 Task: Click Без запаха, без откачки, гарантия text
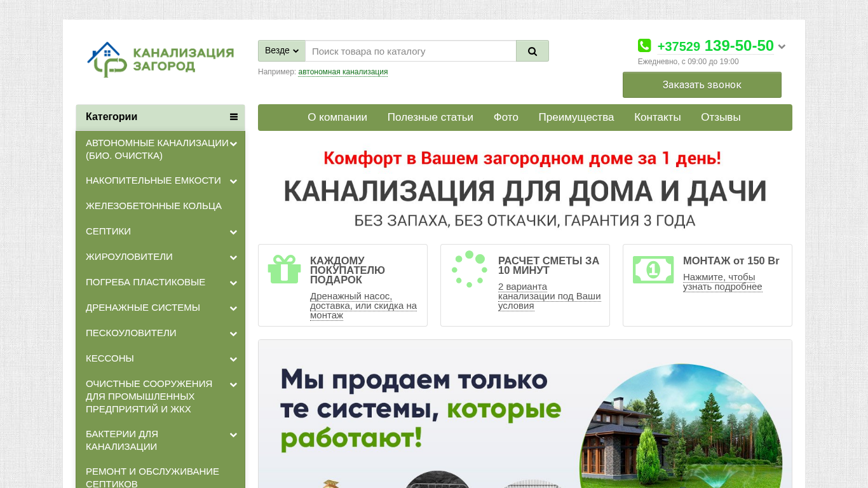pos(525,221)
